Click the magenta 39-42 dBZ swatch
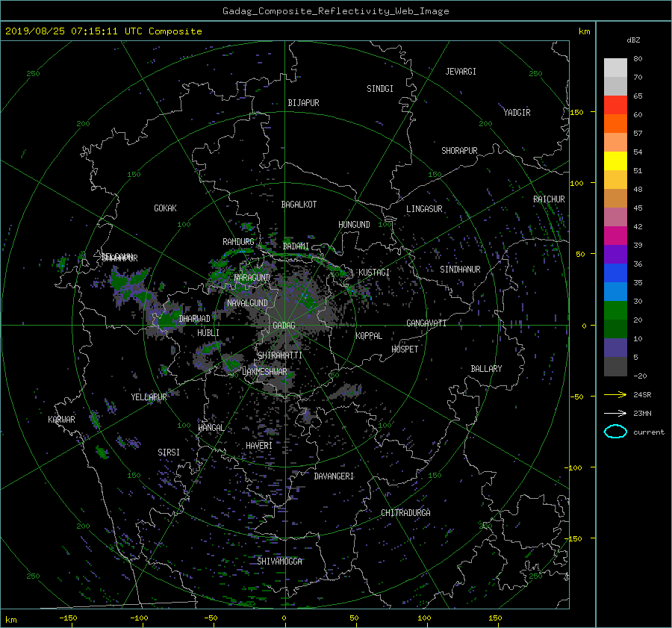 615,236
